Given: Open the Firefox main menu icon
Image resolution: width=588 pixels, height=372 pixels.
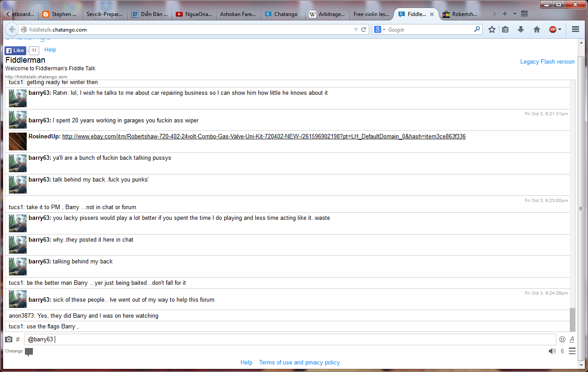Looking at the screenshot, I should (x=576, y=29).
